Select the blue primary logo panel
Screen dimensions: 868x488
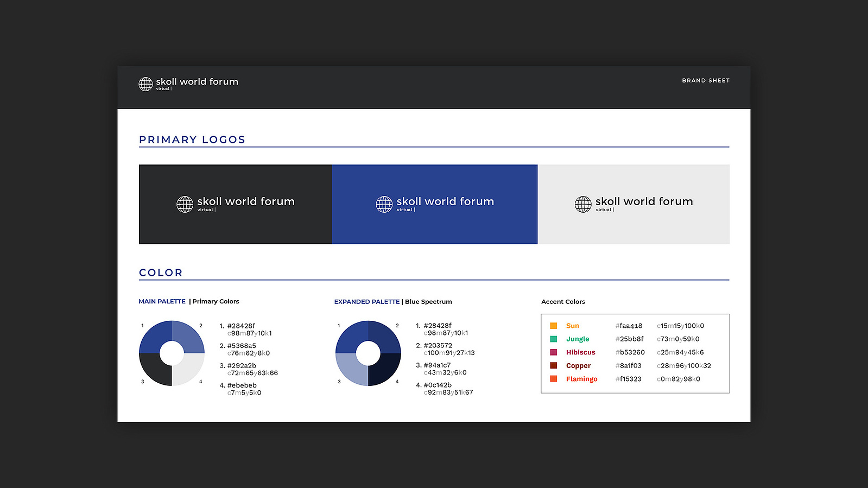coord(435,205)
